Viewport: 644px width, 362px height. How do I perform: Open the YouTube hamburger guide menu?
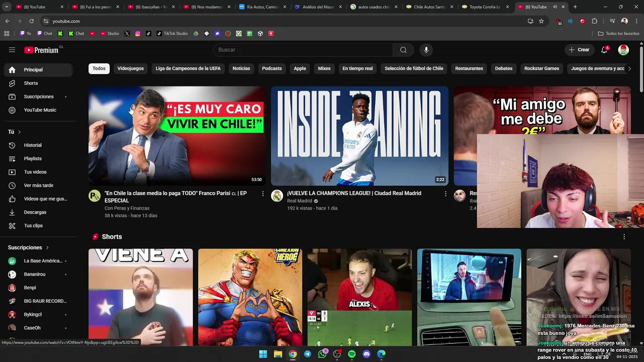pyautogui.click(x=12, y=50)
